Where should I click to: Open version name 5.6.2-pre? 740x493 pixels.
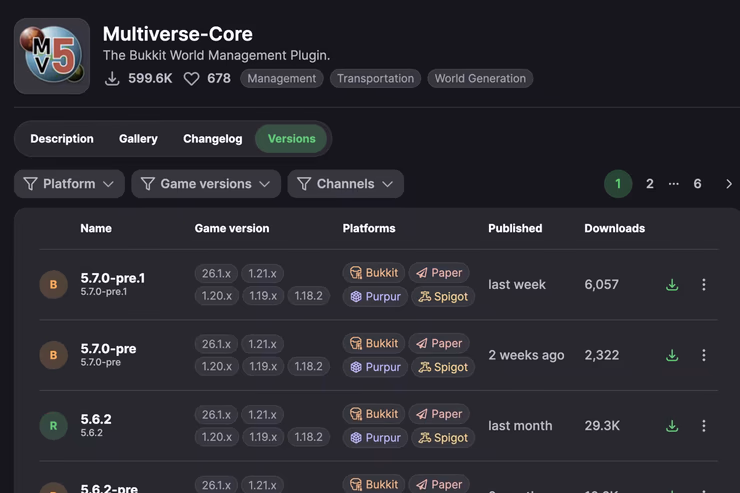click(x=109, y=488)
